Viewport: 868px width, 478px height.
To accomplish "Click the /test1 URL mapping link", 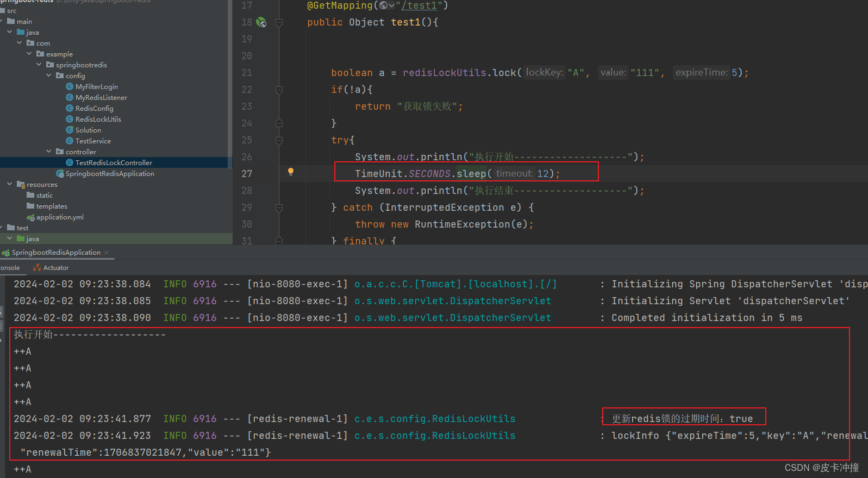I will tap(419, 5).
